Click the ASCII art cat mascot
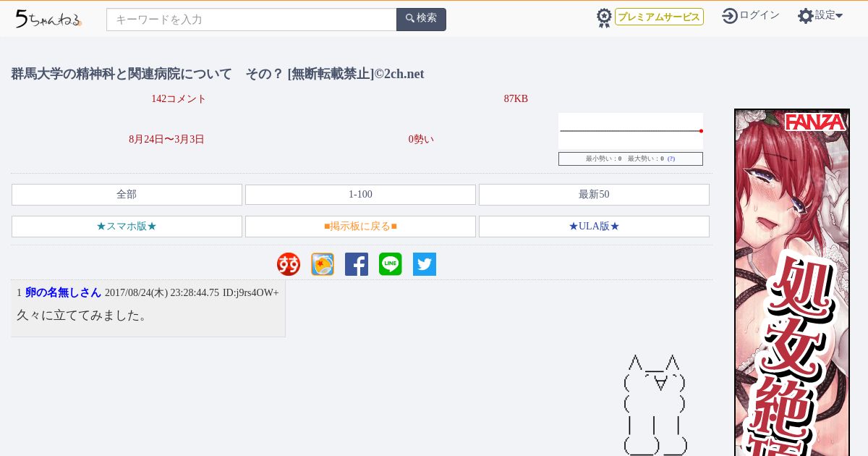Image resolution: width=868 pixels, height=456 pixels. pos(655,405)
